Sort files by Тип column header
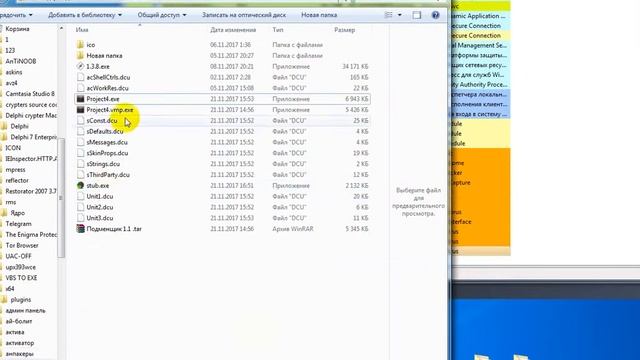 point(278,30)
